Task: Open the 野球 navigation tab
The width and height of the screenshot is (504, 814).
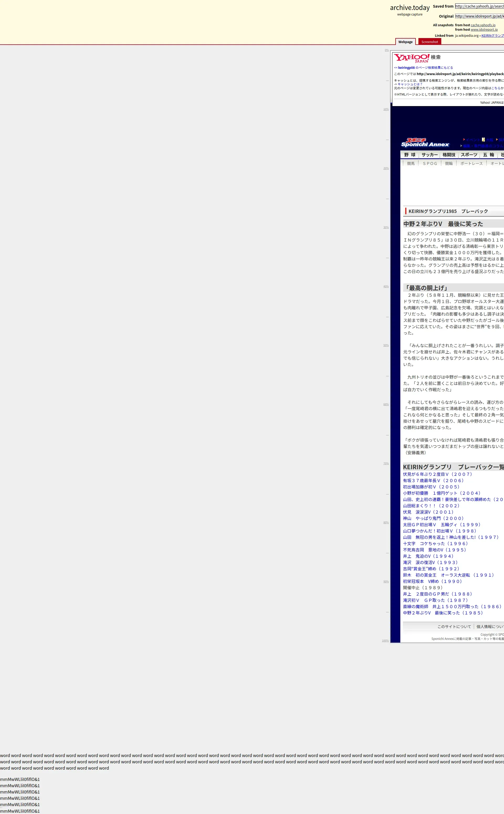Action: coord(410,155)
